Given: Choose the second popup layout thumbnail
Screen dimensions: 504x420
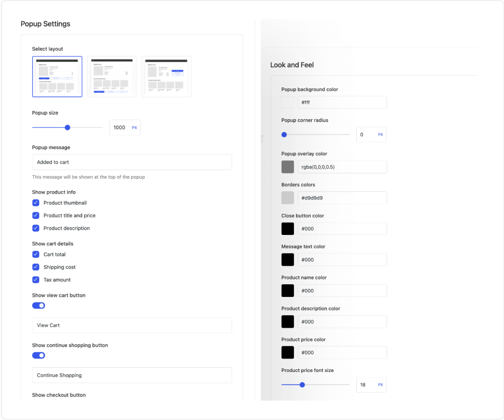Looking at the screenshot, I should tap(112, 76).
